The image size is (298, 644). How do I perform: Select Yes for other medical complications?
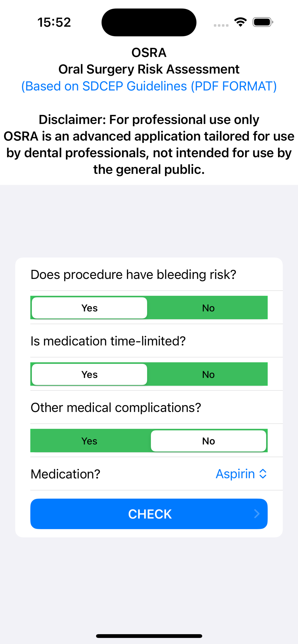pos(89,441)
